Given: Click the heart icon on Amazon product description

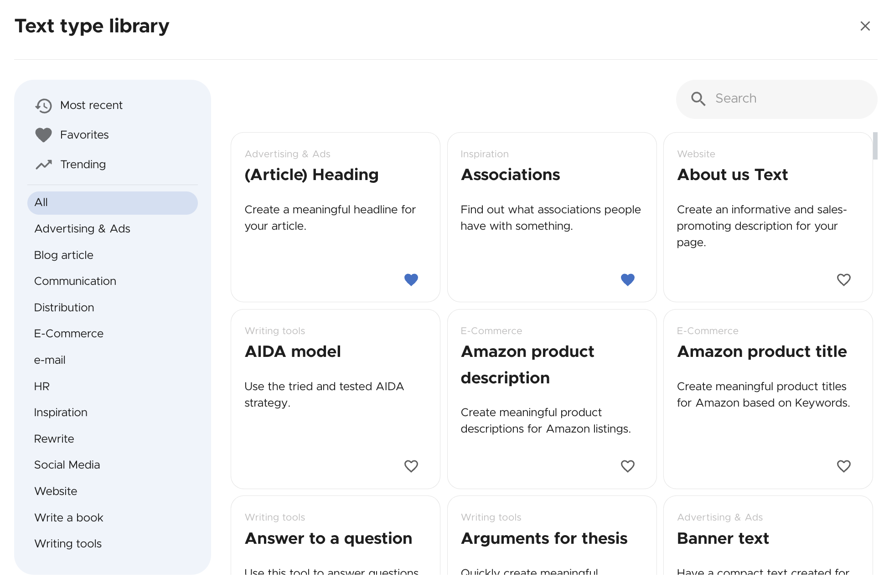Looking at the screenshot, I should click(627, 466).
